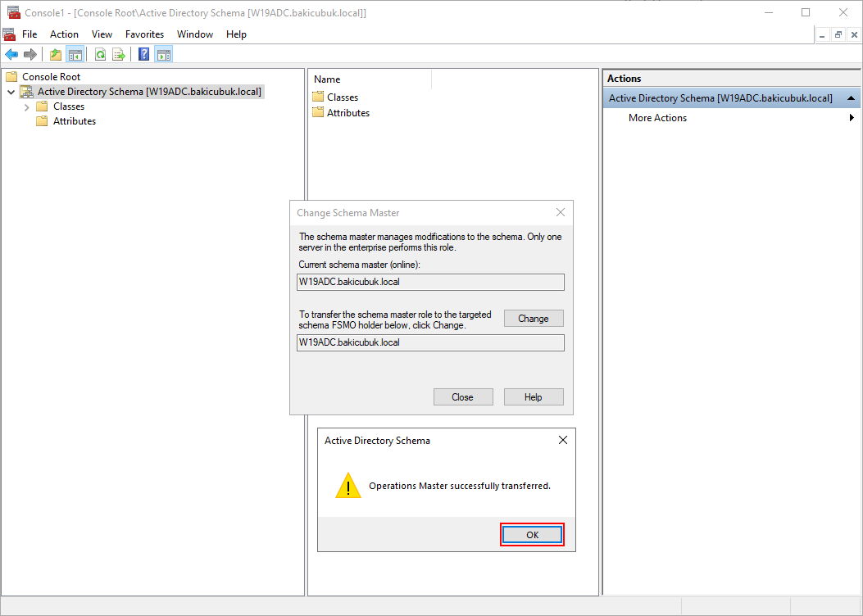Click the Actions pane title
Screen dimensions: 863x616
click(x=625, y=79)
